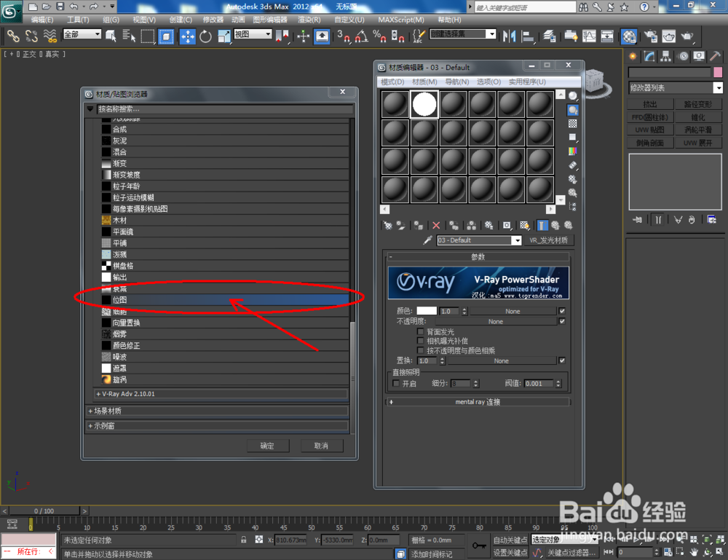The image size is (728, 560).
Task: Toggle the checkered Background icon
Action: tap(573, 124)
